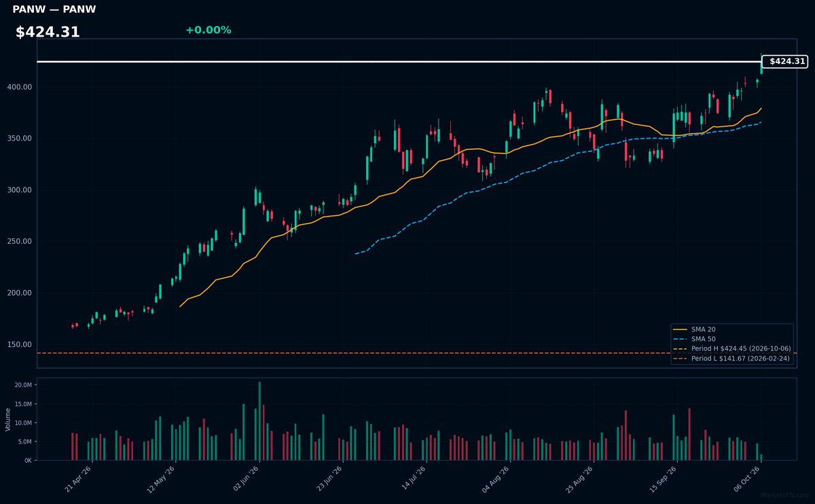This screenshot has height=504, width=815.
Task: Click the 200.00 price axis label
Action: 21,293
